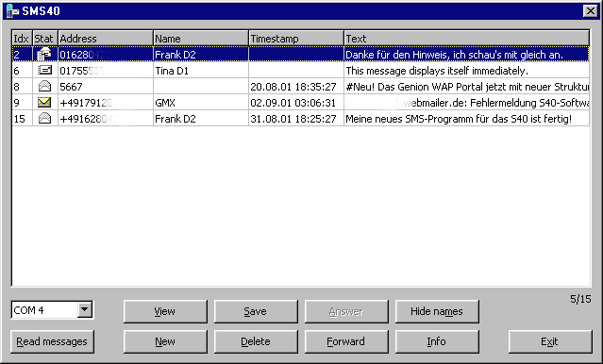Viewport: 603px width, 364px height.
Task: Click the opened envelope icon in row 15
Action: [x=44, y=119]
